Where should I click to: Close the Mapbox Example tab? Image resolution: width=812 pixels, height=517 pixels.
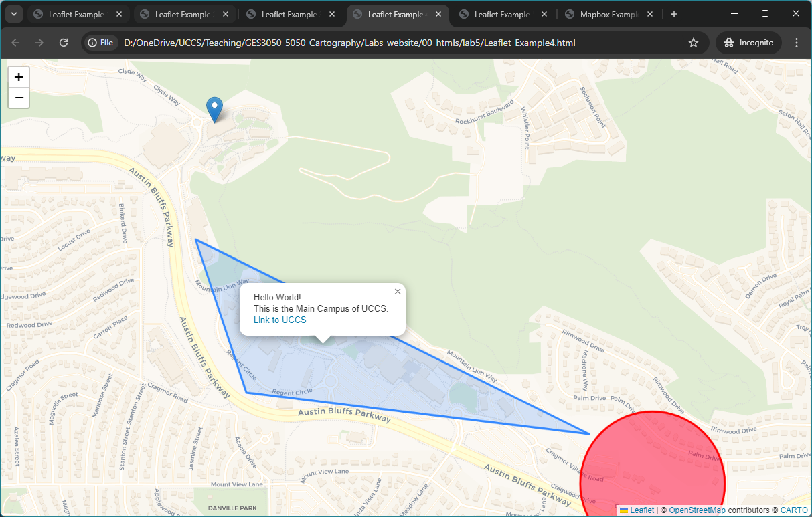click(x=651, y=14)
